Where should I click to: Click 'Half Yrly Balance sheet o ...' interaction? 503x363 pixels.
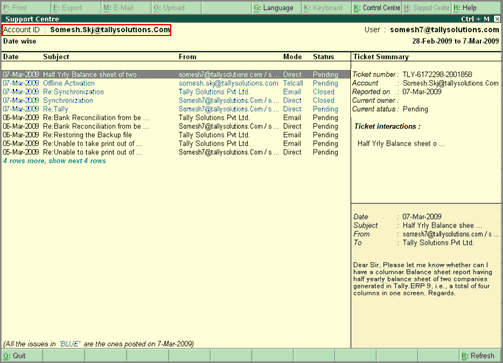(x=401, y=144)
